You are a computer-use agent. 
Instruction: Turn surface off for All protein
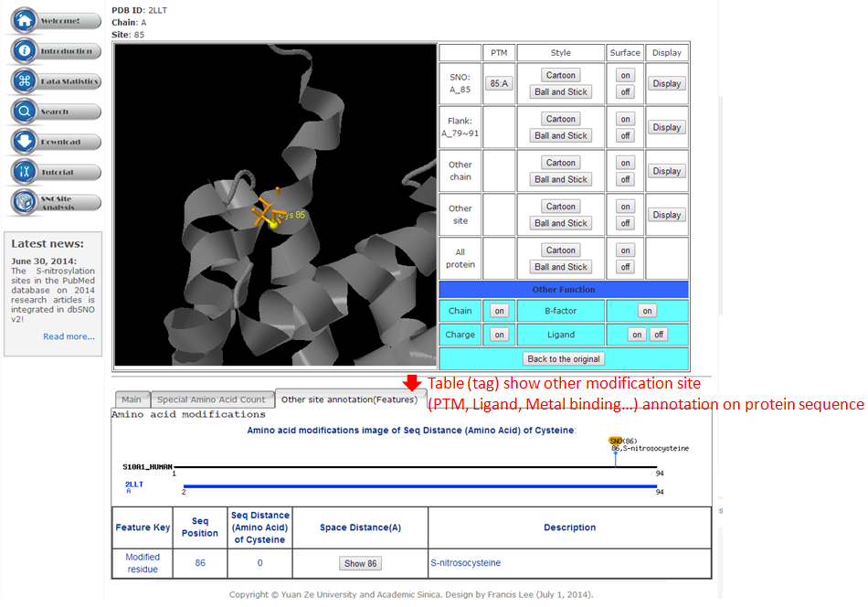click(625, 267)
